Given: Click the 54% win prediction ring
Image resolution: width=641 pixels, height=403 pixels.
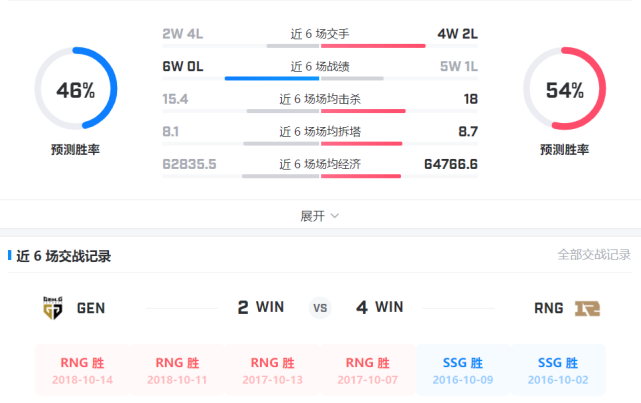Looking at the screenshot, I should [564, 91].
